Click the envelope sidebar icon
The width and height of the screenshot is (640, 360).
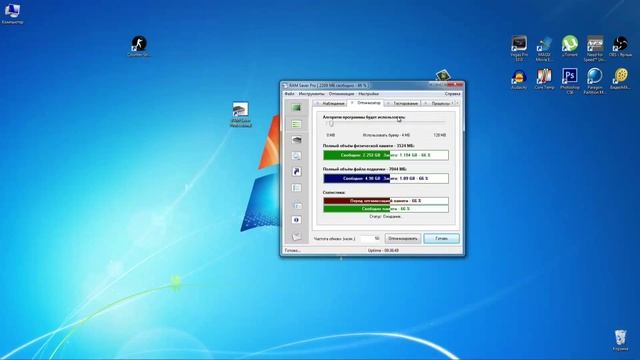click(297, 236)
